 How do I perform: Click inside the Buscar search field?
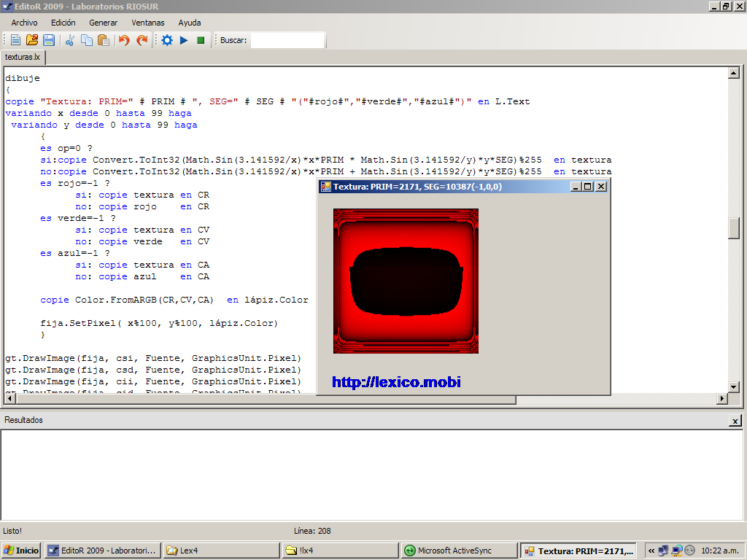pos(287,40)
